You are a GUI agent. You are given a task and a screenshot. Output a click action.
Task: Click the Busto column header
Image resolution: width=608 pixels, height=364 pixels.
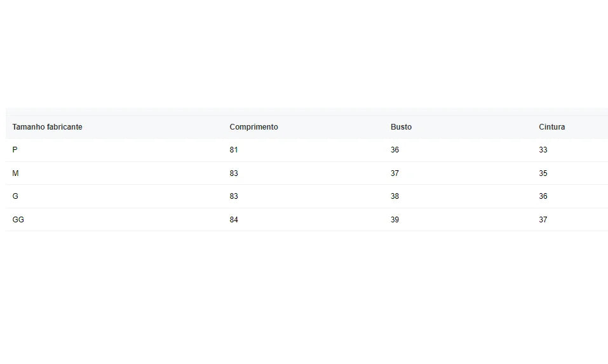tap(401, 127)
